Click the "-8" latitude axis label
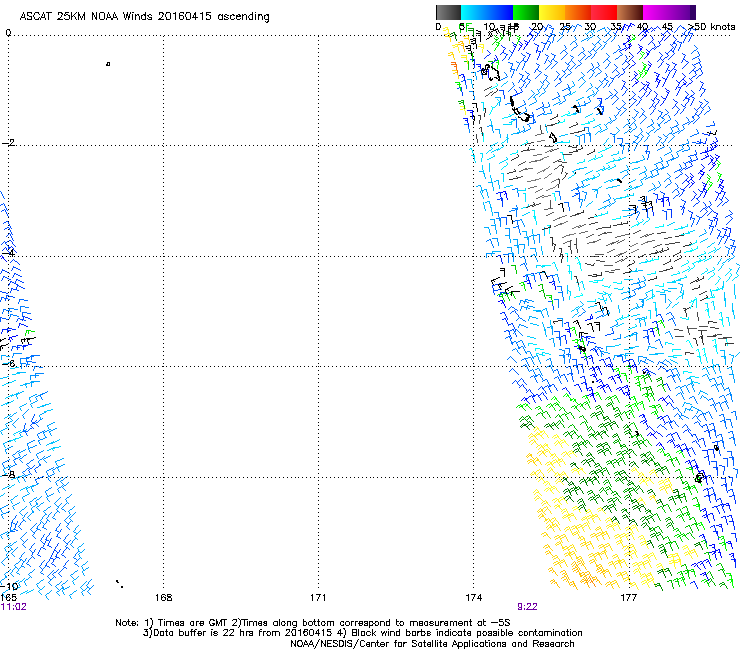 pyautogui.click(x=8, y=474)
